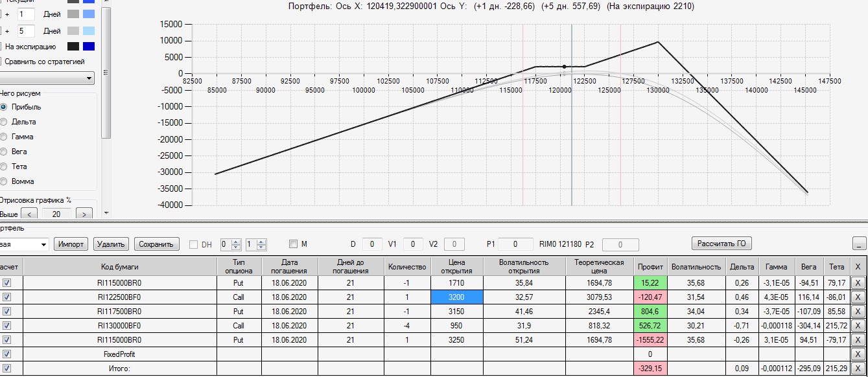868x377 pixels.
Task: Increment the first DH spinner value 0
Action: pos(235,242)
